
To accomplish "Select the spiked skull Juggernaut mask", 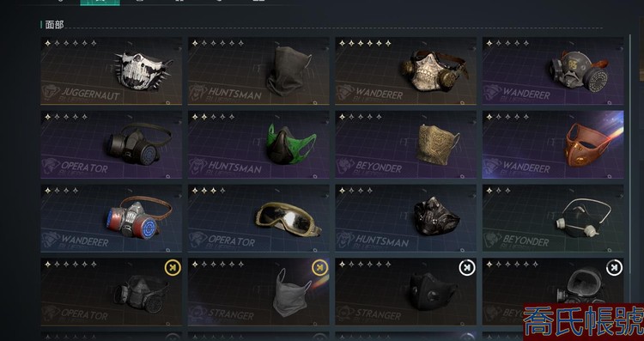I will [112, 71].
